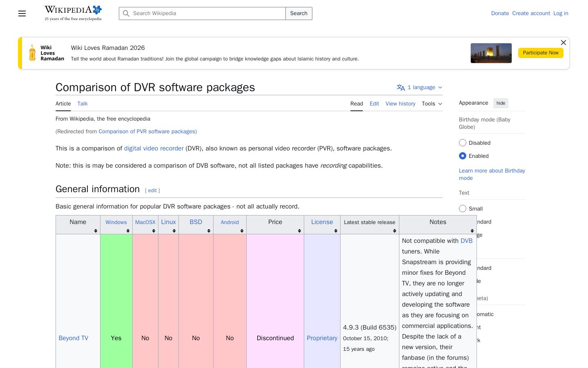Open the Edit tab
The image size is (588, 368).
(374, 104)
